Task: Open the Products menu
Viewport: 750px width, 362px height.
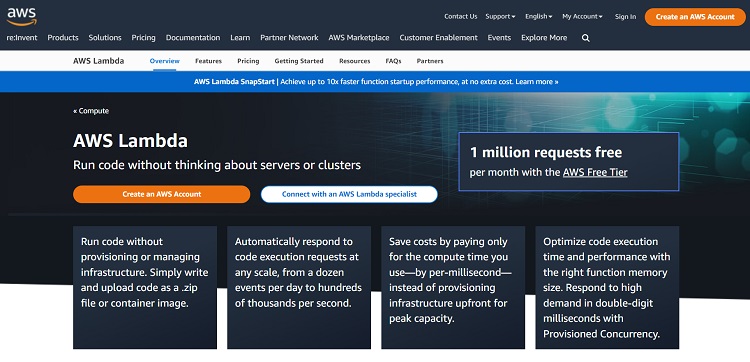Action: 63,38
